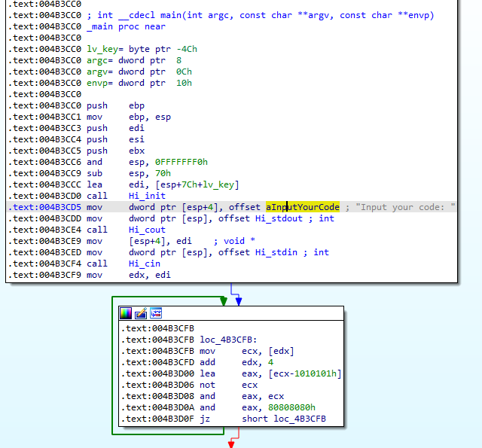Click the offset Hi_stdout operand
482x448 pixels.
pyautogui.click(x=261, y=218)
